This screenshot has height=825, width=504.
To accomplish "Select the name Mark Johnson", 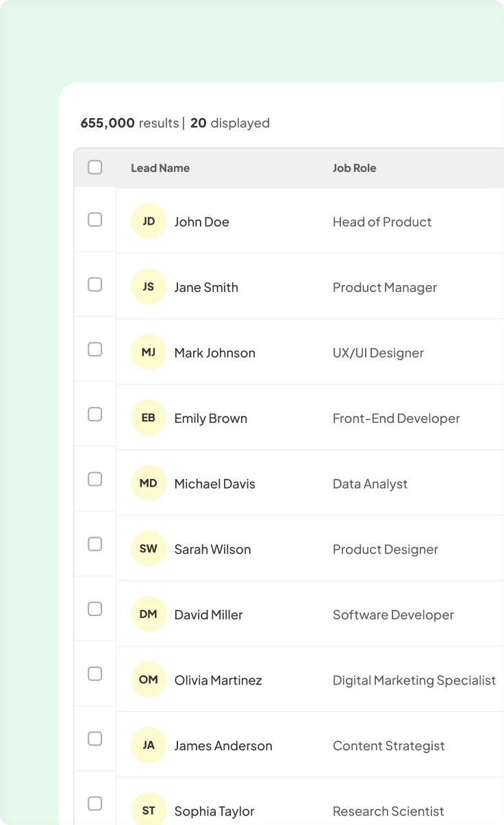I will click(214, 353).
